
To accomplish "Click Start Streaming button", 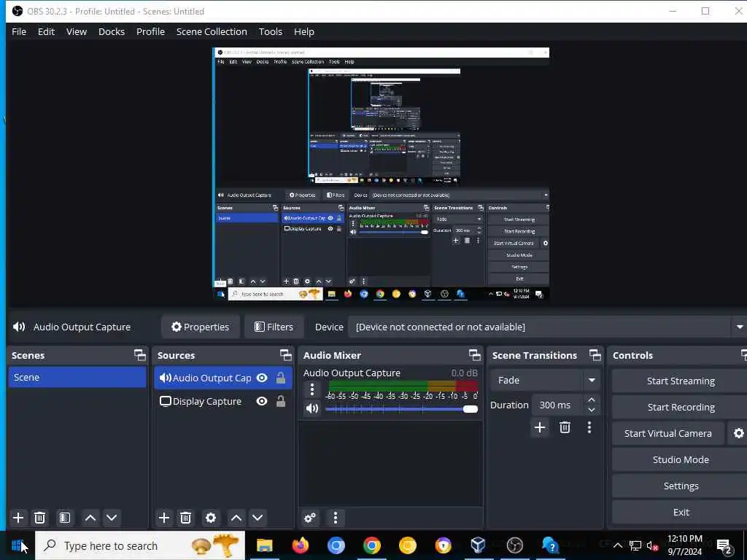I will (681, 381).
